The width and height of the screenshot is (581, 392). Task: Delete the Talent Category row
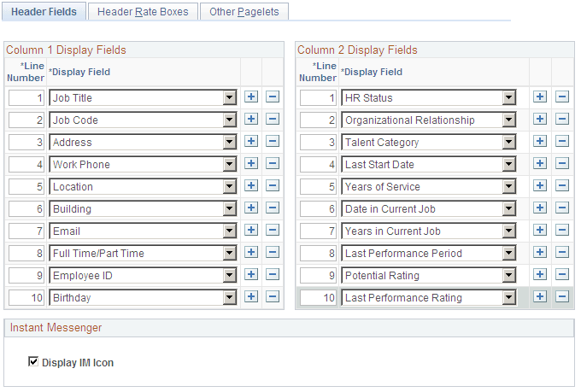pos(562,142)
